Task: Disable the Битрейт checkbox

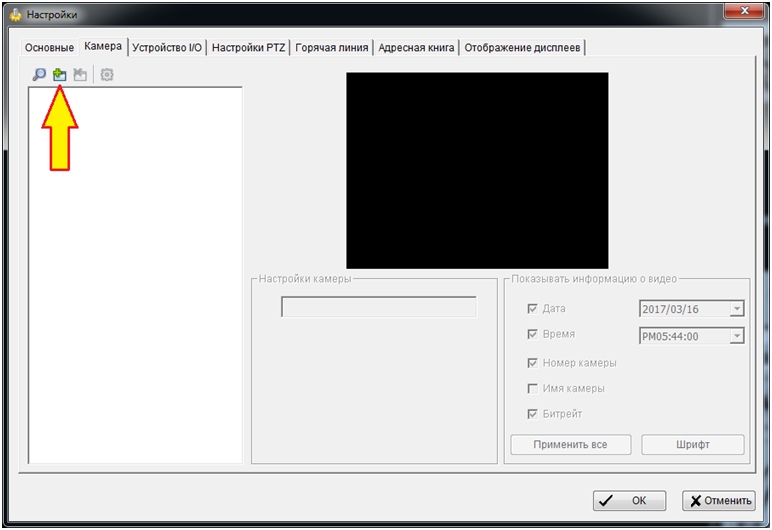Action: [x=532, y=414]
